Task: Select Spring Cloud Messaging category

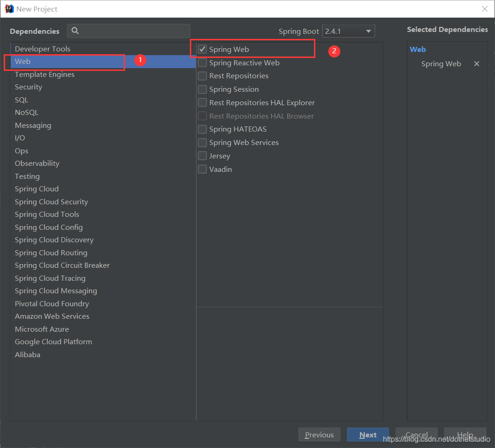Action: [103, 290]
